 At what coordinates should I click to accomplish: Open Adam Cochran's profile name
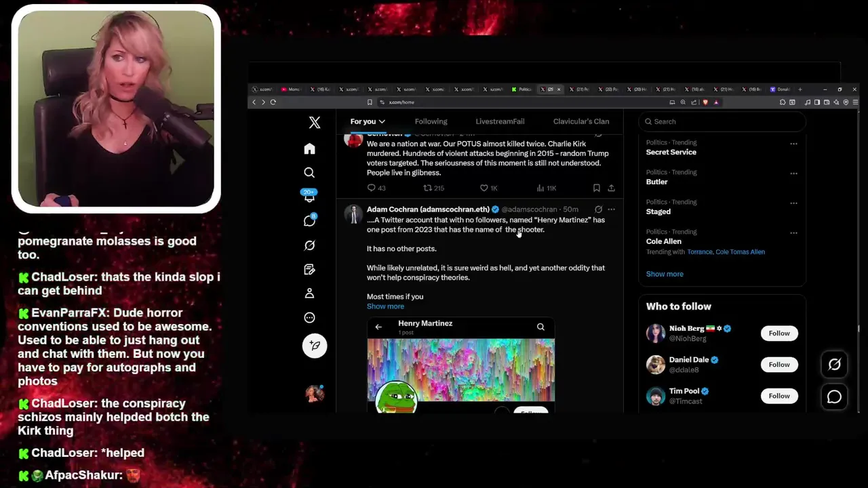(x=428, y=209)
